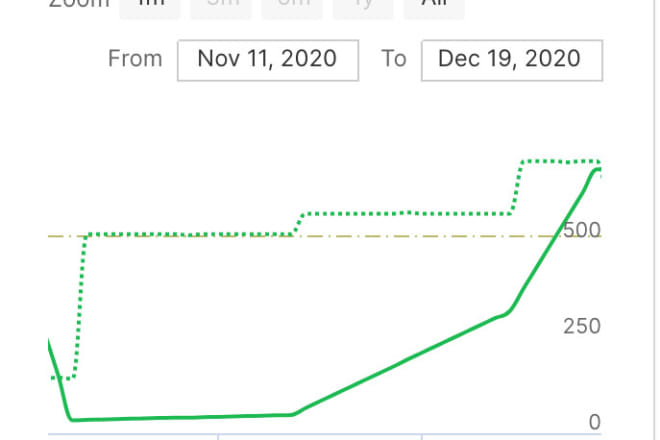Click the 0 label on the y-axis
The height and width of the screenshot is (440, 660).
pos(594,422)
